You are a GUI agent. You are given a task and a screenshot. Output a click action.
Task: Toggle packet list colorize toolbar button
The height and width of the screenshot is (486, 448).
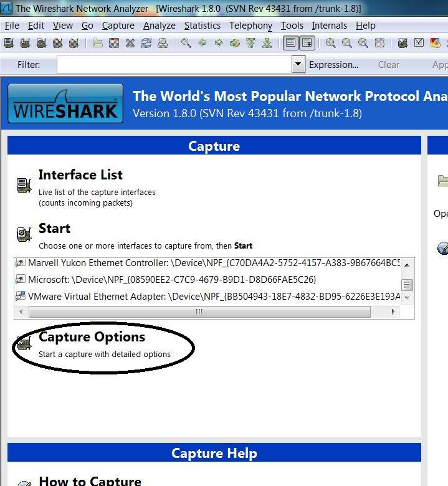(291, 43)
